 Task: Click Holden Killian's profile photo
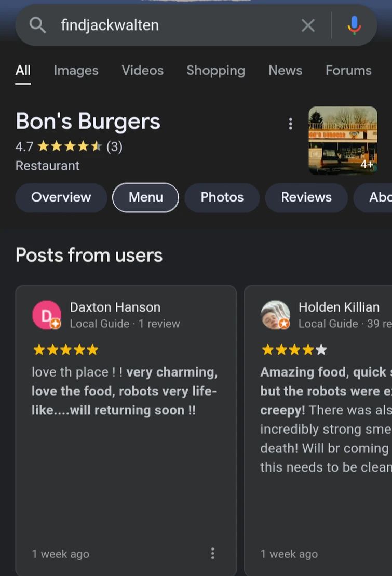pyautogui.click(x=275, y=315)
